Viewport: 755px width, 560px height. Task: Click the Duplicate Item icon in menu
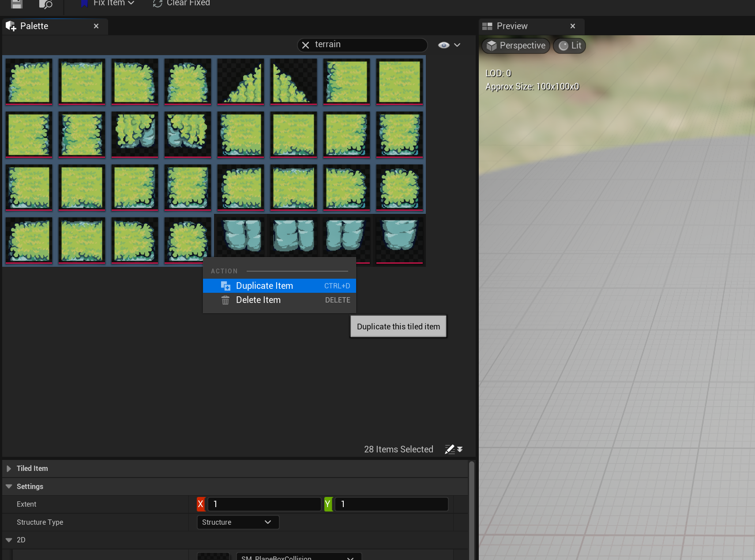[225, 286]
